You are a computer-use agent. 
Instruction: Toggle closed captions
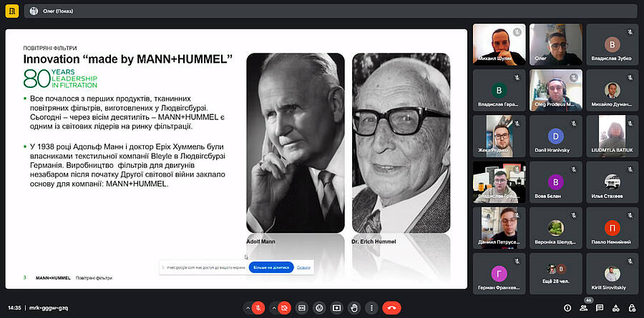pyautogui.click(x=302, y=308)
